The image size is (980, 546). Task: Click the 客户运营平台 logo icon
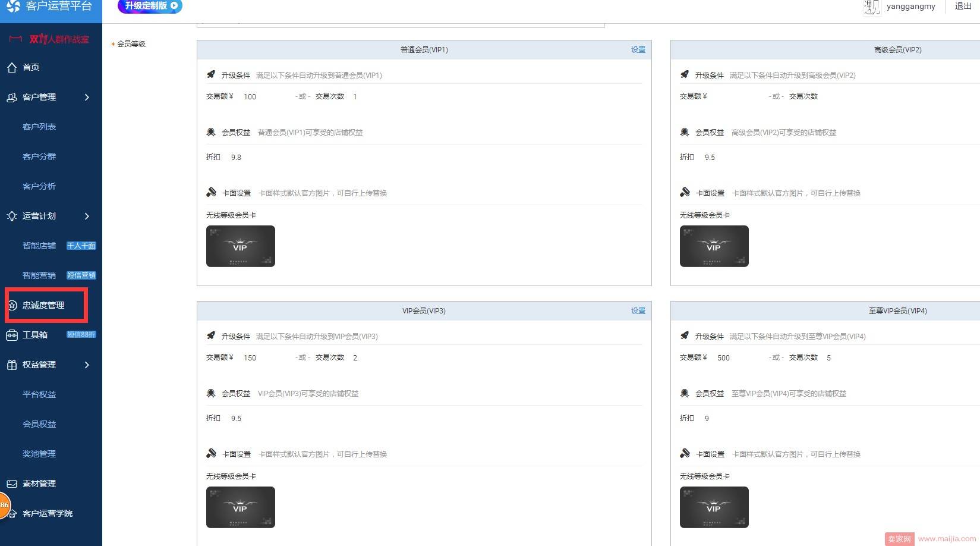tap(13, 5)
